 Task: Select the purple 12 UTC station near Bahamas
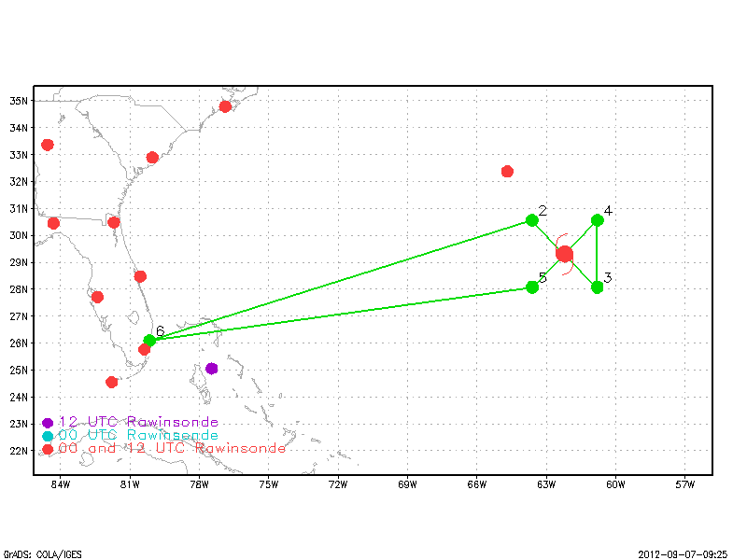pyautogui.click(x=212, y=368)
